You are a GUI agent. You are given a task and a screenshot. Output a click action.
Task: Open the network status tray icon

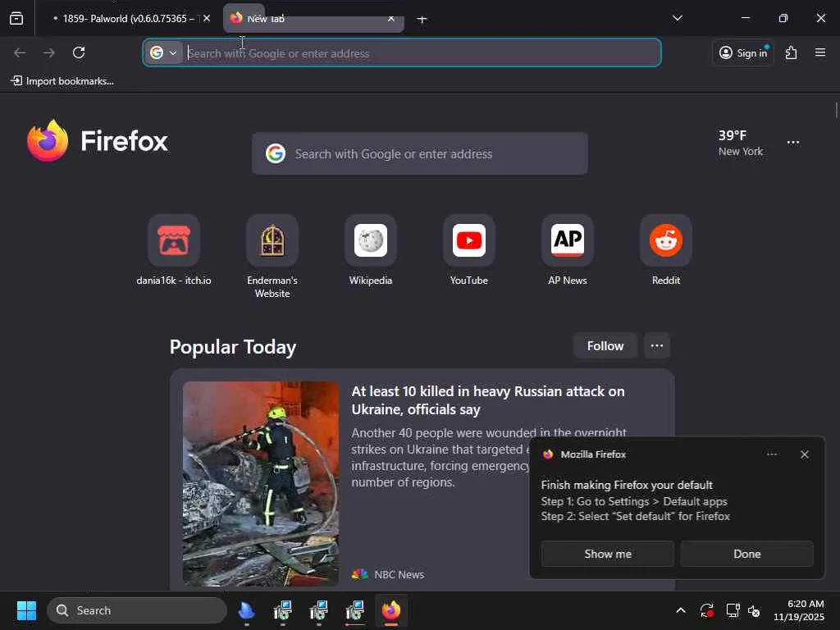pos(733,610)
